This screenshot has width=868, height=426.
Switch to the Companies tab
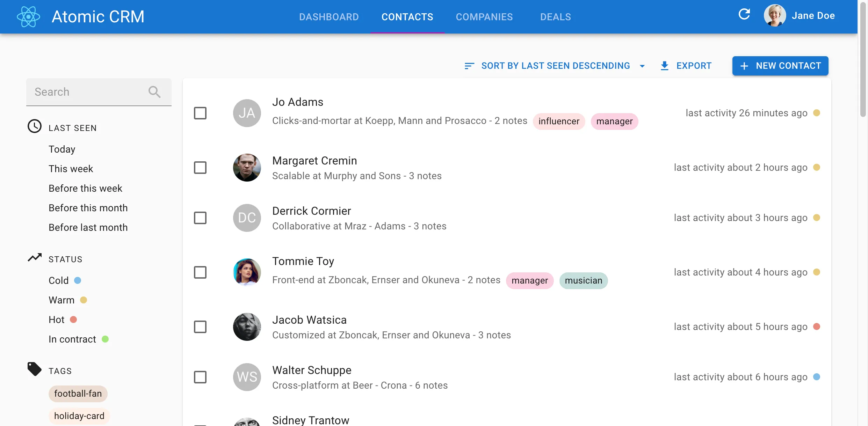pos(484,17)
